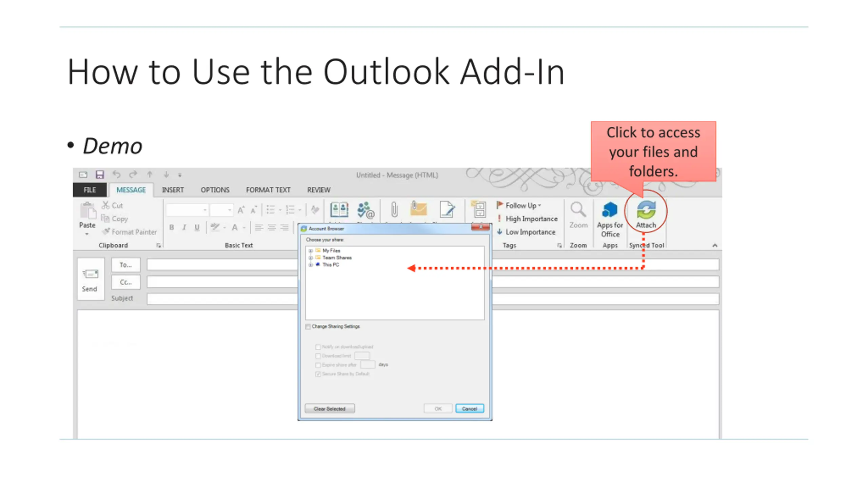Viewport: 868px width, 488px height.
Task: Click the Save icon in quick access toolbar
Action: (x=99, y=175)
